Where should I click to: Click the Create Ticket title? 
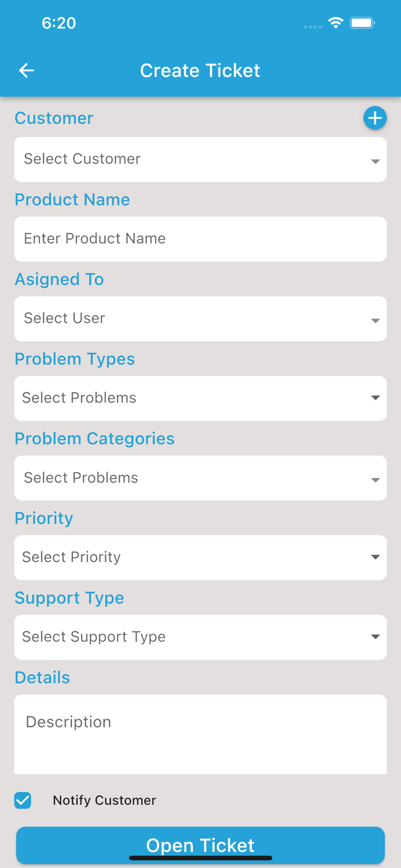pos(200,70)
